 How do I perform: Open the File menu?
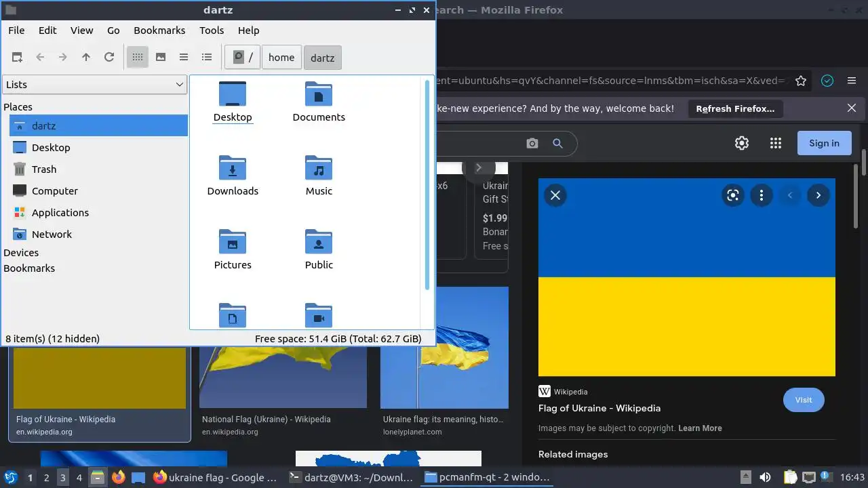(x=16, y=30)
